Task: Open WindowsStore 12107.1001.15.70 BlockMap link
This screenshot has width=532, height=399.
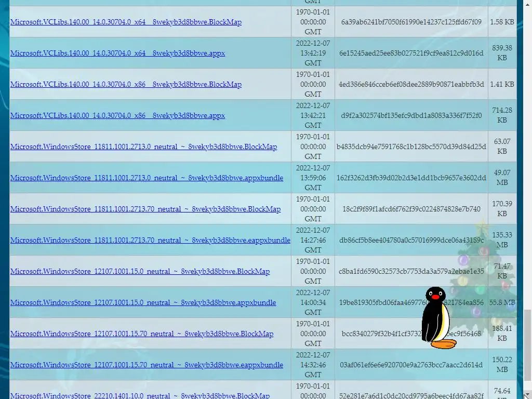Action: tap(142, 334)
